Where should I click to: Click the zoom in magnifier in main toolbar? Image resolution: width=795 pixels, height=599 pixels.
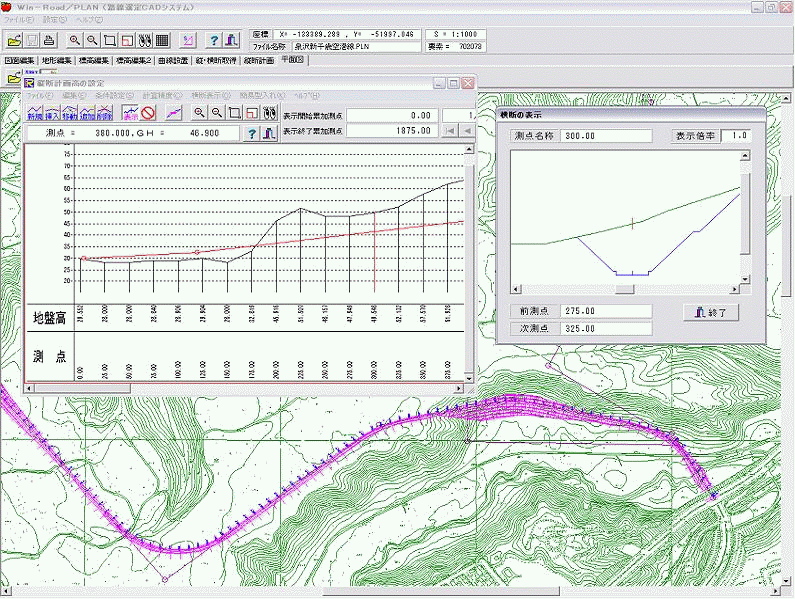point(75,40)
